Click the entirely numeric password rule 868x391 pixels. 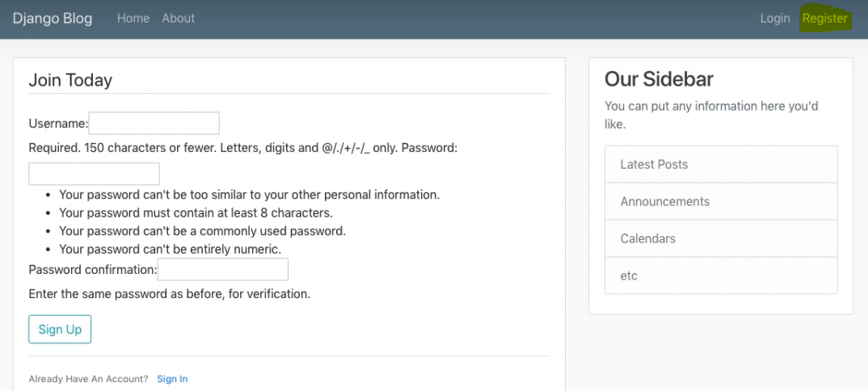pos(170,249)
